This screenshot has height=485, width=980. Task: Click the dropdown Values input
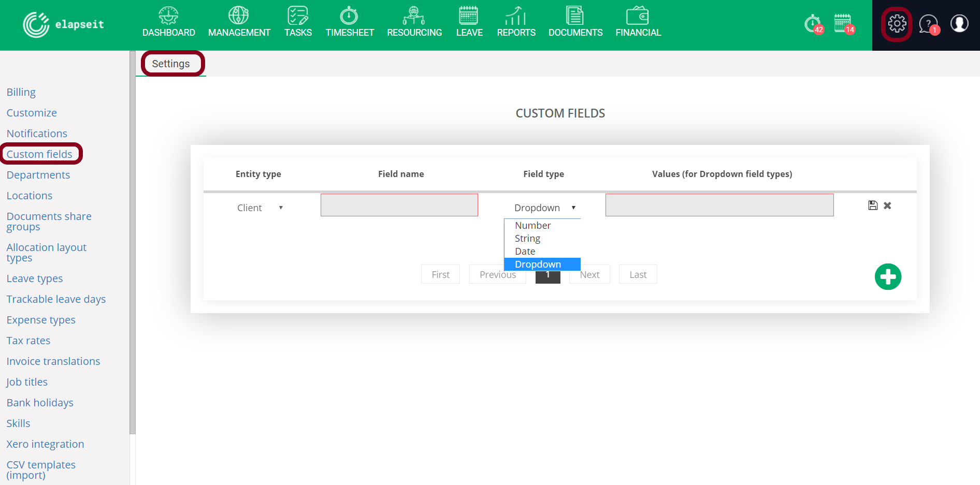pos(719,205)
